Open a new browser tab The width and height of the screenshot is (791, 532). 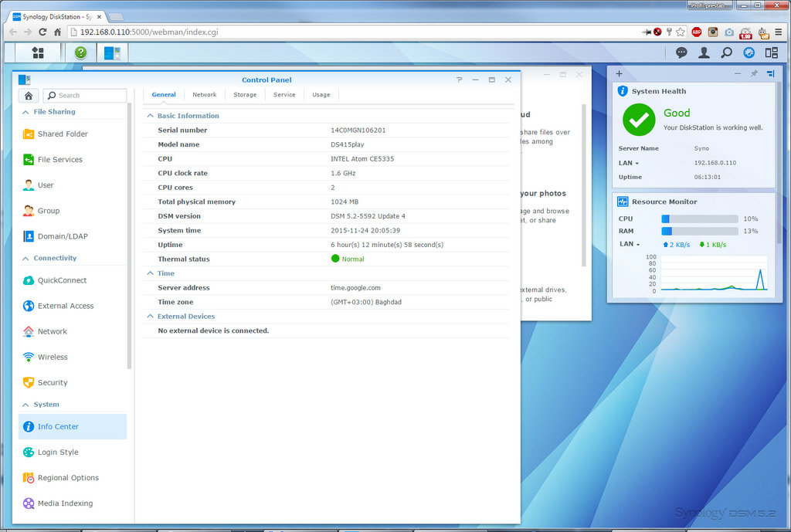tap(116, 17)
